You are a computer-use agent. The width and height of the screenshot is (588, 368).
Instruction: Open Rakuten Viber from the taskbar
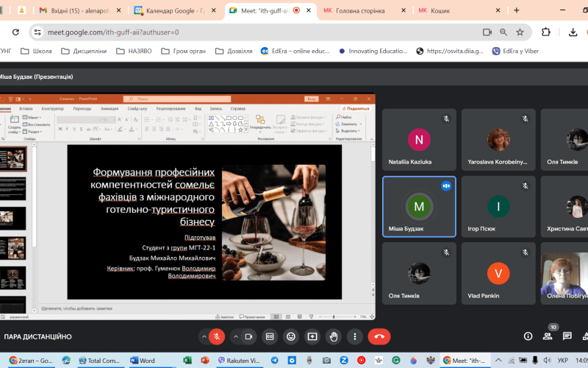tap(240, 360)
